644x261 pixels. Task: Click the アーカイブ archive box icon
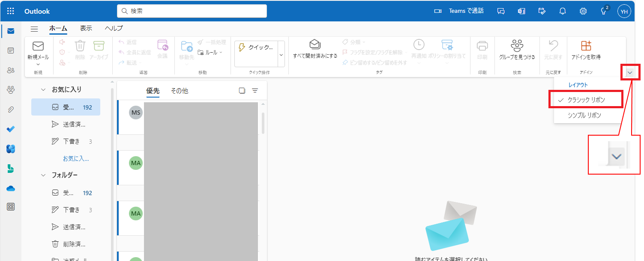[99, 50]
